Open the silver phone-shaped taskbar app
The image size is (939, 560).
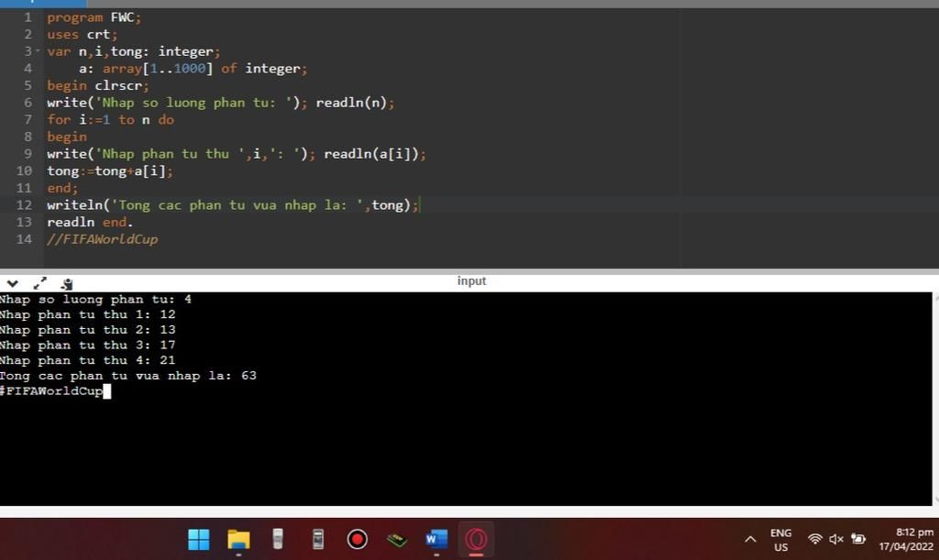[278, 539]
